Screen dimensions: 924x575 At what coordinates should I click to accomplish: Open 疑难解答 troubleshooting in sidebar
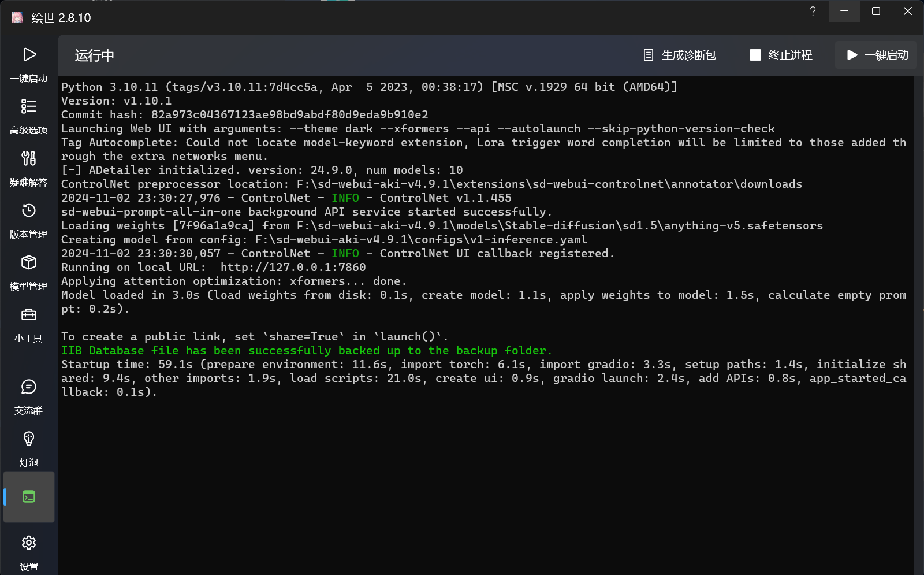29,169
